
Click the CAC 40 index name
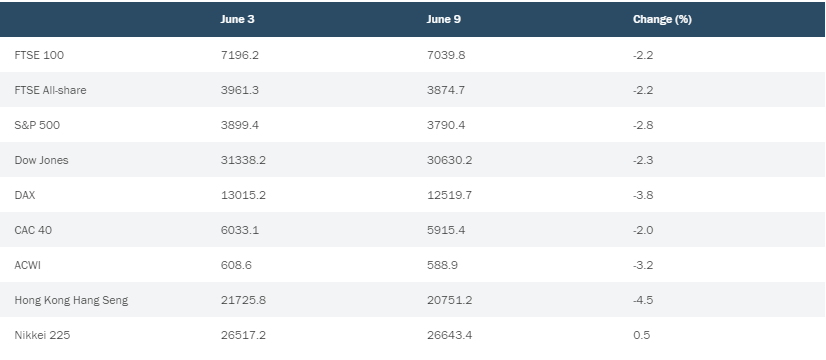click(x=33, y=230)
